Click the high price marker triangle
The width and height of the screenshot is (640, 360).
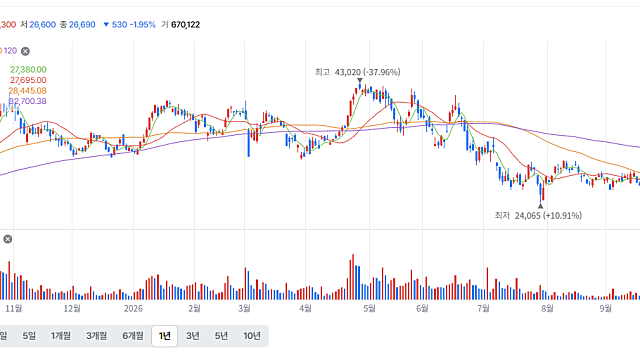click(360, 81)
